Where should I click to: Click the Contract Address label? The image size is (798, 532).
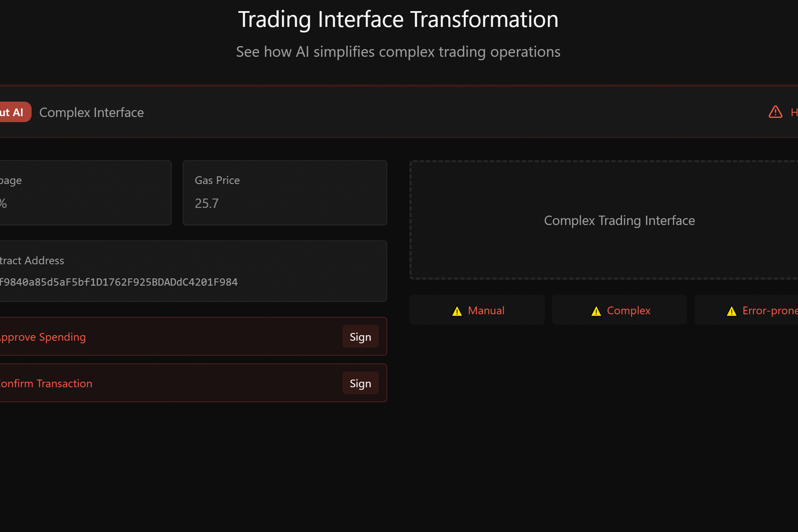click(x=32, y=260)
